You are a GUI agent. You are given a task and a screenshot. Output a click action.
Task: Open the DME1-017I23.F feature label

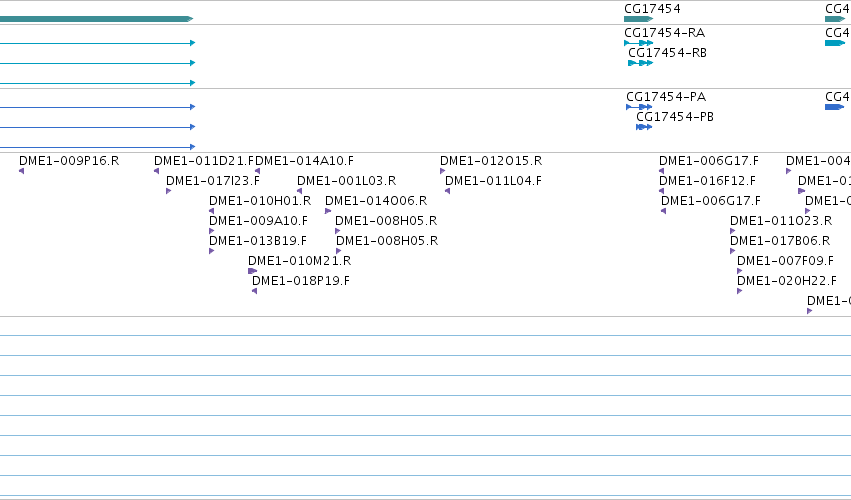[213, 181]
